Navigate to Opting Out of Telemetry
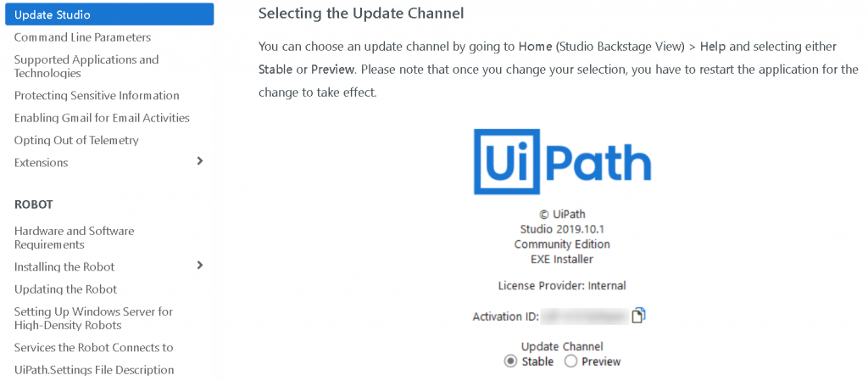Screen dimensions: 868x381 point(76,140)
